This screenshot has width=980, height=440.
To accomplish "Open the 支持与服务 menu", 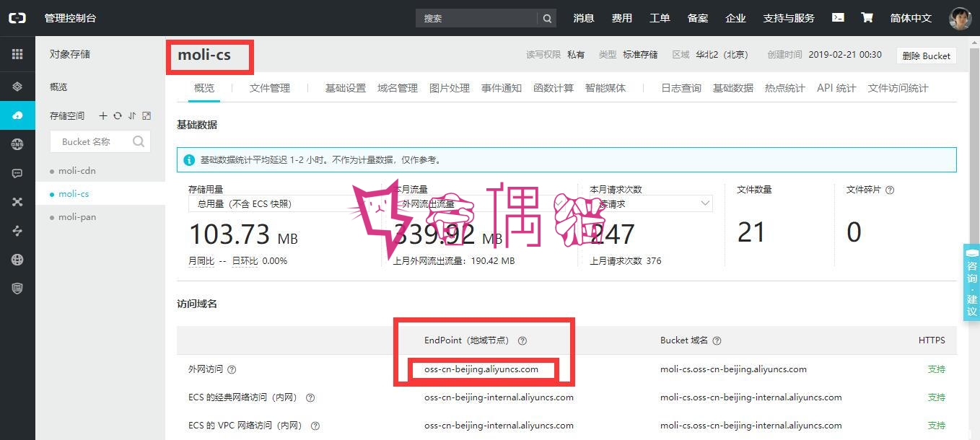I will click(x=789, y=18).
